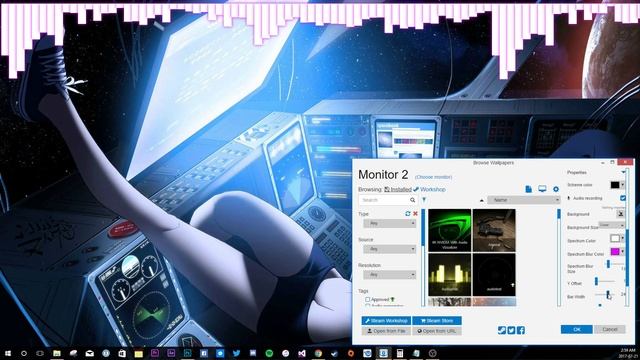Click the magenta Spectrum Blur Color swatch
This screenshot has height=360, width=640.
click(615, 251)
